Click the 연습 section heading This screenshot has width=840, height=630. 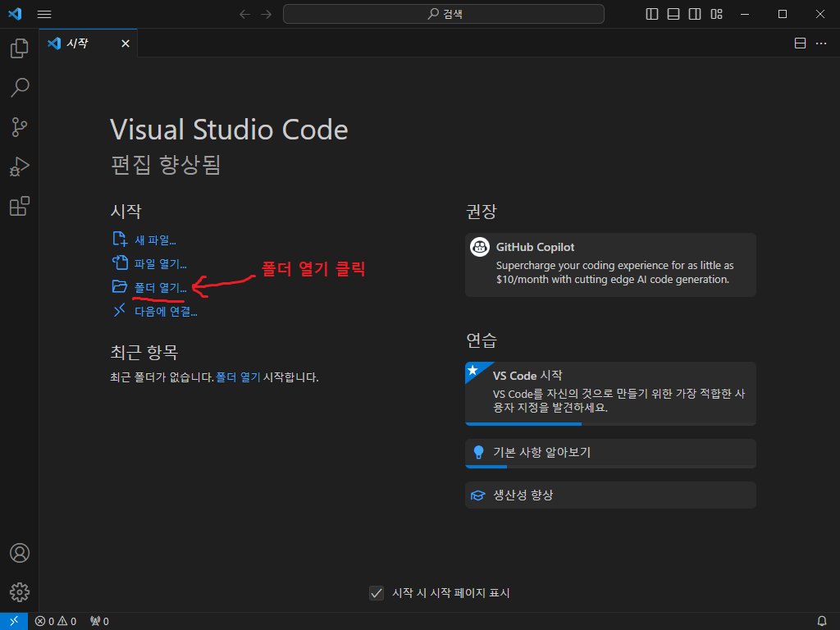tap(481, 340)
